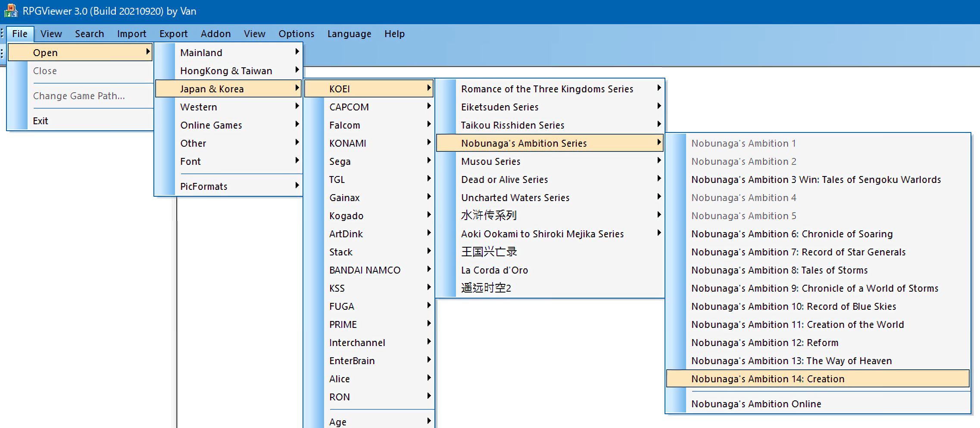Select Nobunaga's Ambition Online entry
The width and height of the screenshot is (980, 428).
(756, 404)
